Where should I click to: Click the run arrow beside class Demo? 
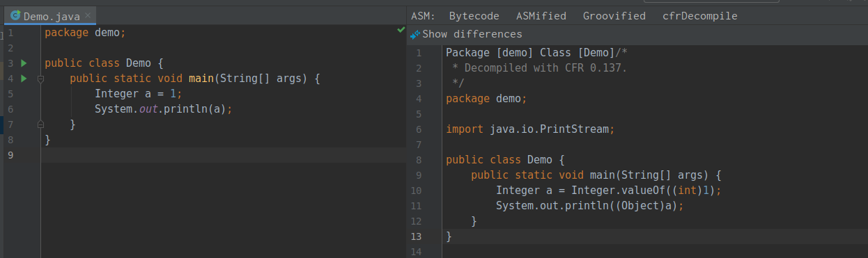point(24,63)
